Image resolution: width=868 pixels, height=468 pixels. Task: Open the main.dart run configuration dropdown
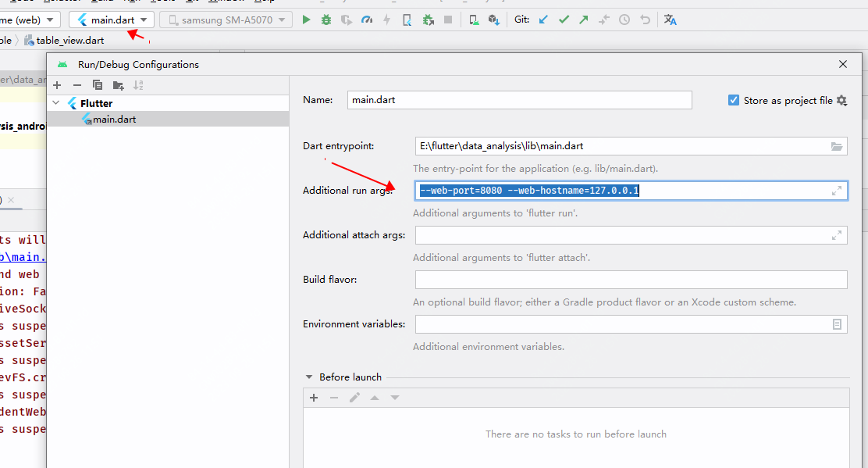pyautogui.click(x=112, y=20)
